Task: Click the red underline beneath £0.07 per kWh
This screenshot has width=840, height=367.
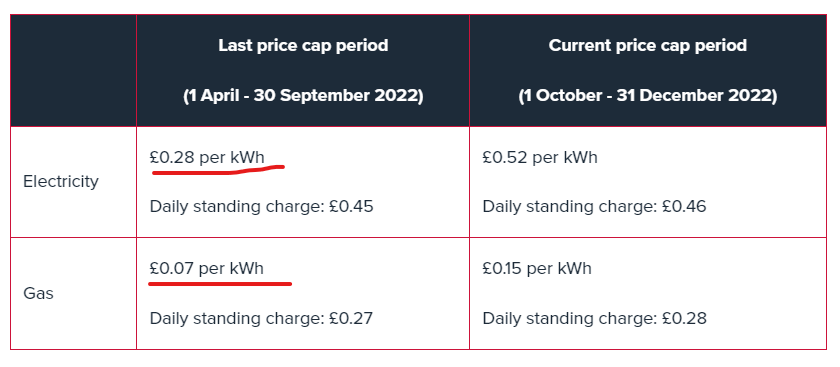Action: (x=220, y=283)
